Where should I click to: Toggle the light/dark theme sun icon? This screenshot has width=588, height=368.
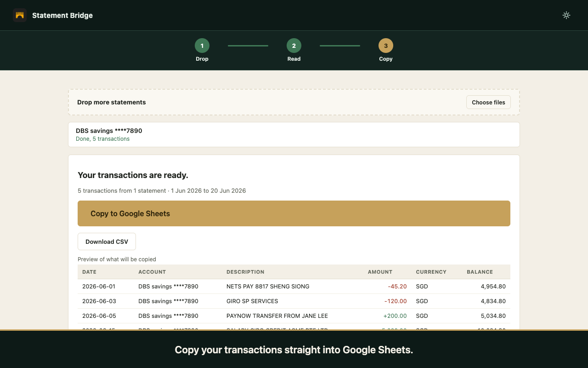[566, 15]
